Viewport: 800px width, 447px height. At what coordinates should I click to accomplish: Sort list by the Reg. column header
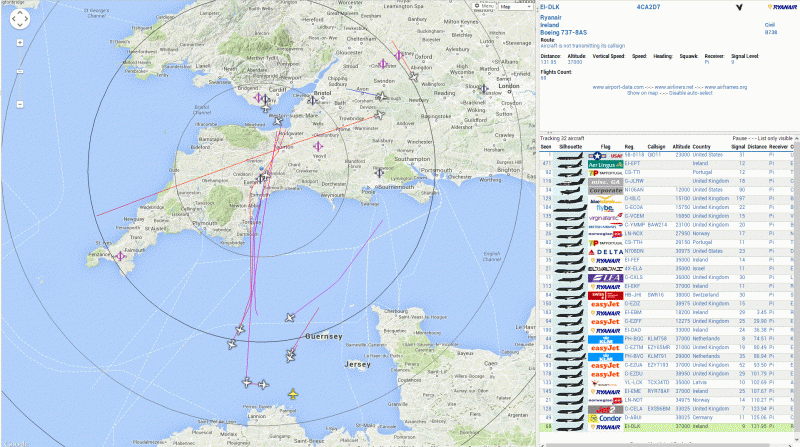click(629, 147)
